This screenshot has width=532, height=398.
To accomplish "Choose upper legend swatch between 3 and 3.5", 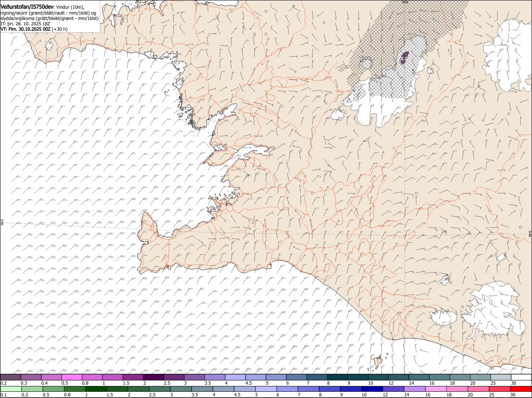I will point(194,377).
